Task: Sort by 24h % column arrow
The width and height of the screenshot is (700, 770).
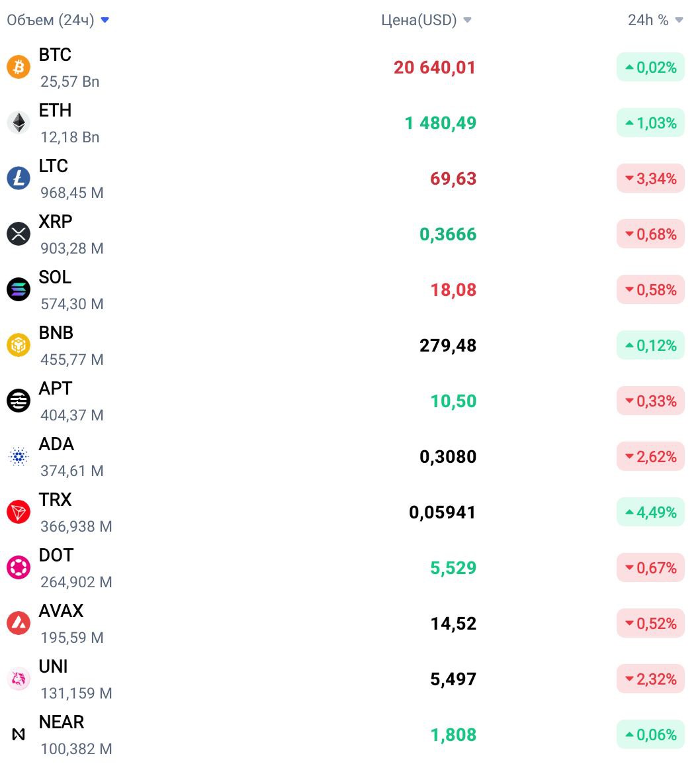Action: tap(679, 20)
